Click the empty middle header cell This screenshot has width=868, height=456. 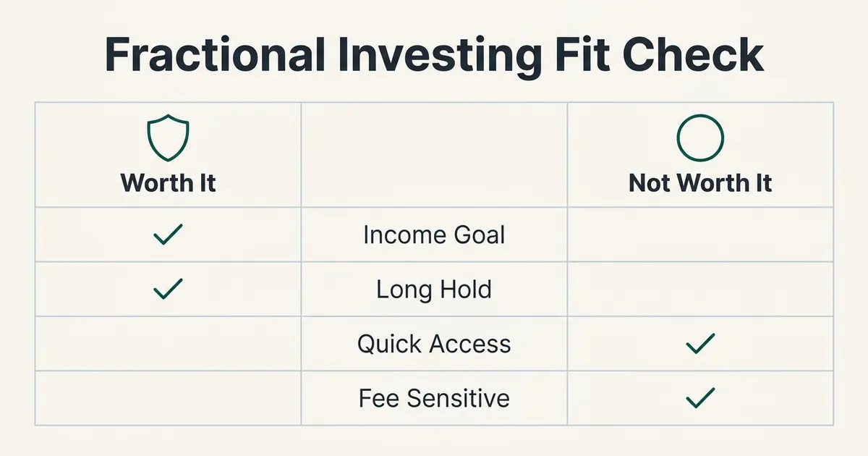(x=434, y=155)
